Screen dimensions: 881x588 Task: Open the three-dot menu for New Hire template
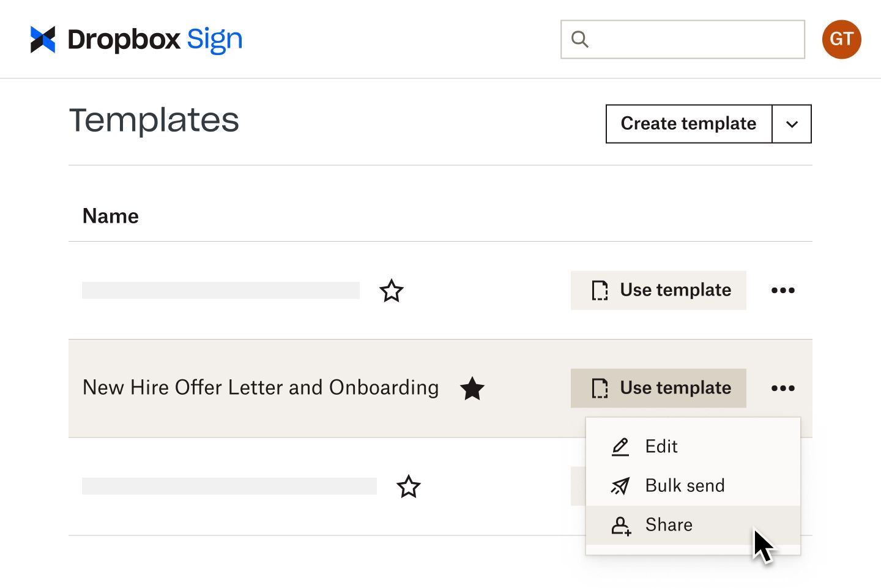[783, 388]
